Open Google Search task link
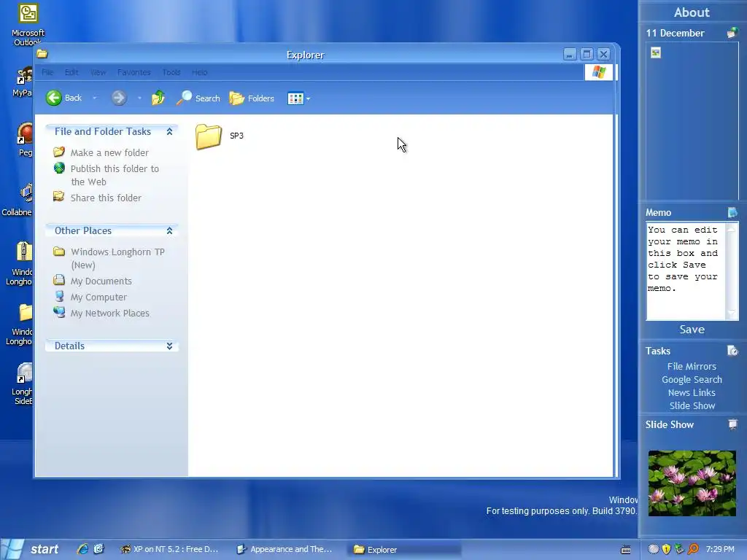747x560 pixels. tap(692, 380)
